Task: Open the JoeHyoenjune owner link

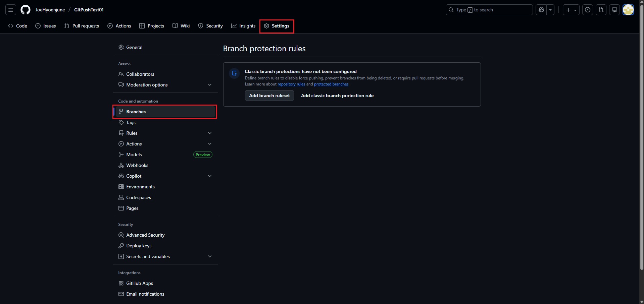Action: click(x=50, y=10)
